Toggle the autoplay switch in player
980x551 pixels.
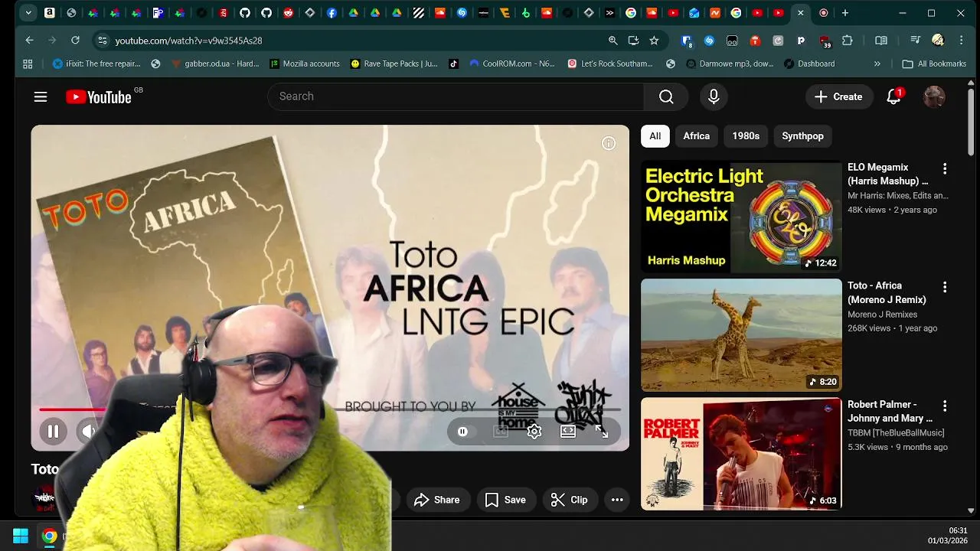tap(463, 432)
